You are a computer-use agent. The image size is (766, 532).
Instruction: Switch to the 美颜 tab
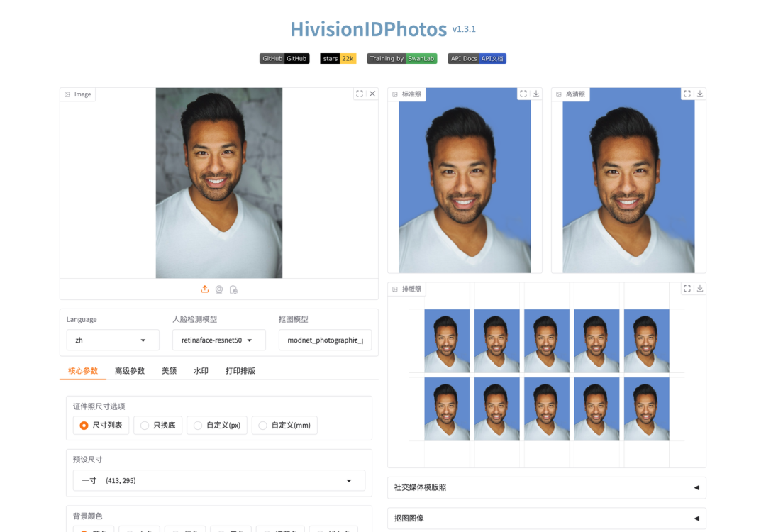(x=169, y=371)
